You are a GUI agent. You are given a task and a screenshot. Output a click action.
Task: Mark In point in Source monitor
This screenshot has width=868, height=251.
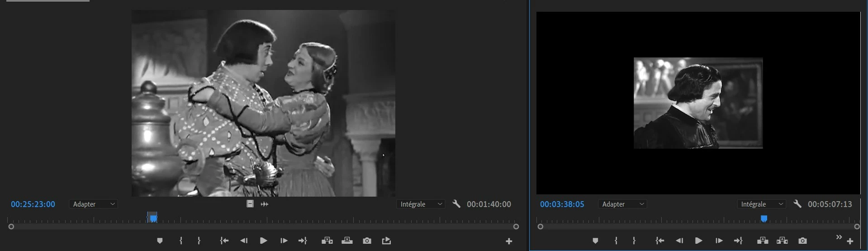coord(181,241)
